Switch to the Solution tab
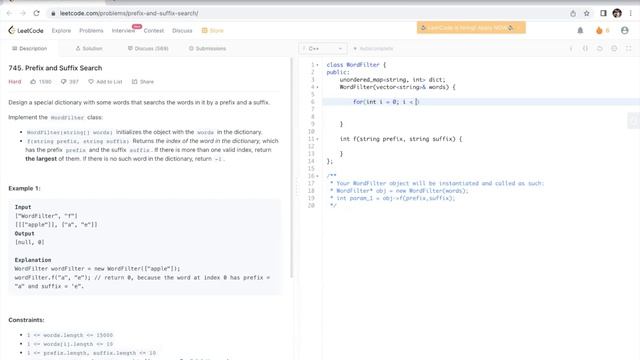Viewport: 640px width, 360px height. pos(89,49)
